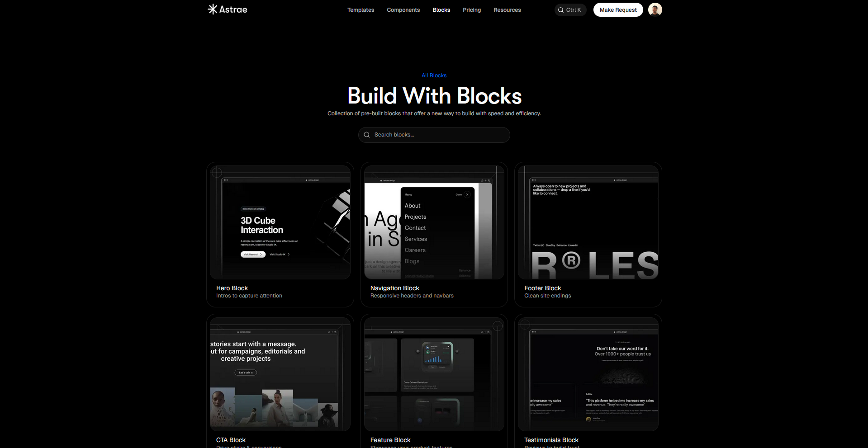Go to the Components nav item

[403, 10]
